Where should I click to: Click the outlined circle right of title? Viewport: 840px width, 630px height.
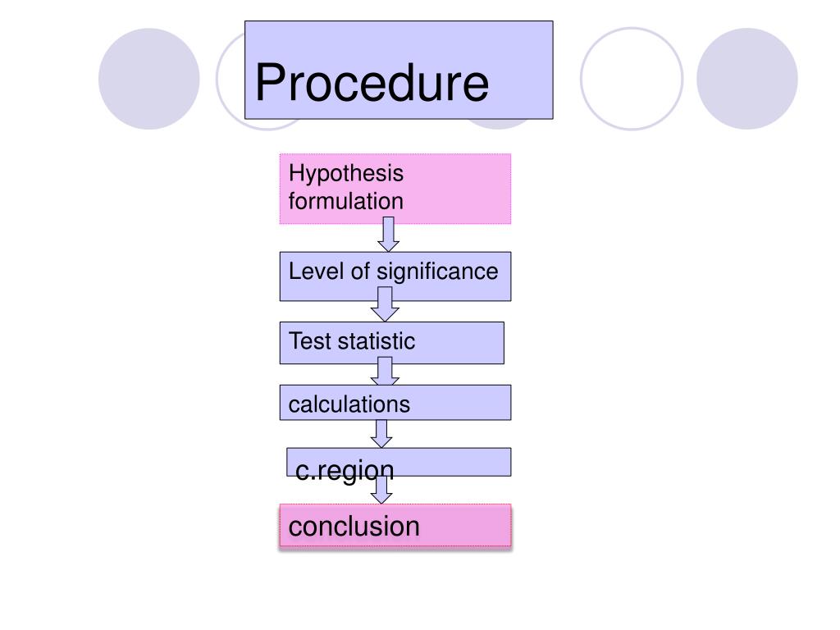click(x=632, y=79)
